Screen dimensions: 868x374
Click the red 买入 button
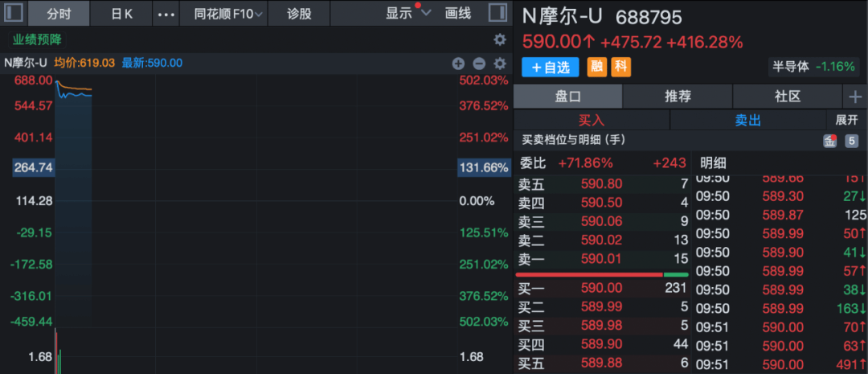point(591,120)
